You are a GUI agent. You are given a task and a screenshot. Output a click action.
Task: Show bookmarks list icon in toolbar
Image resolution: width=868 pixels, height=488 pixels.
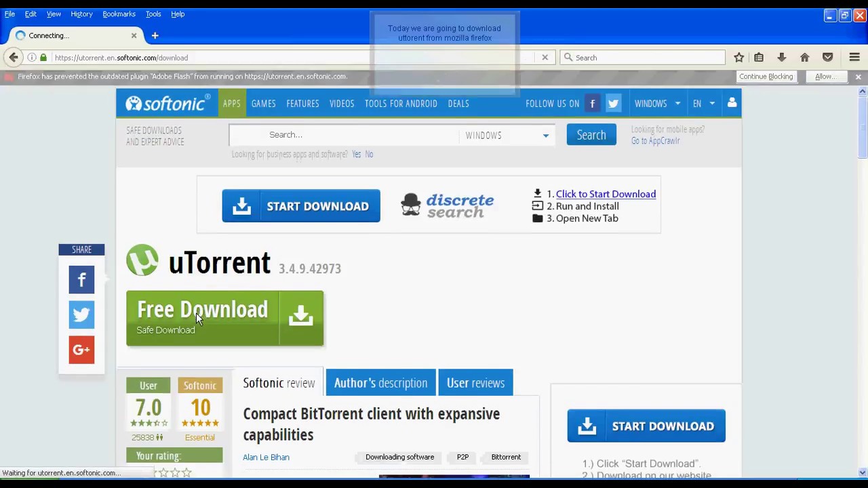tap(759, 58)
